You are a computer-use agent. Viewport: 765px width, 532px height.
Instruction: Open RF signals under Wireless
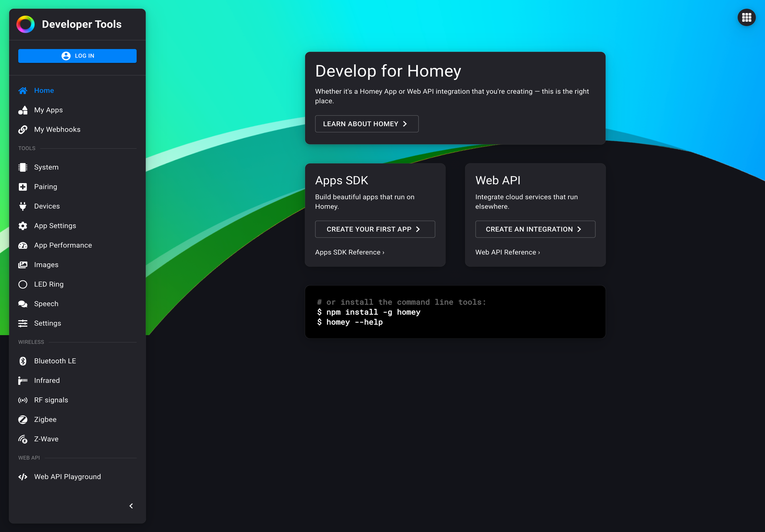point(77,400)
